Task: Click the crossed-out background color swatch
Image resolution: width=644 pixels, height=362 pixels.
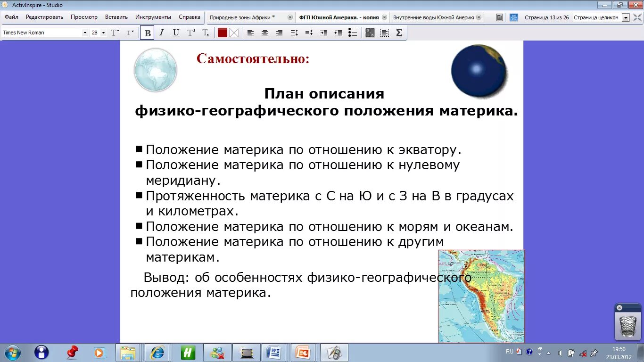Action: coord(234,33)
